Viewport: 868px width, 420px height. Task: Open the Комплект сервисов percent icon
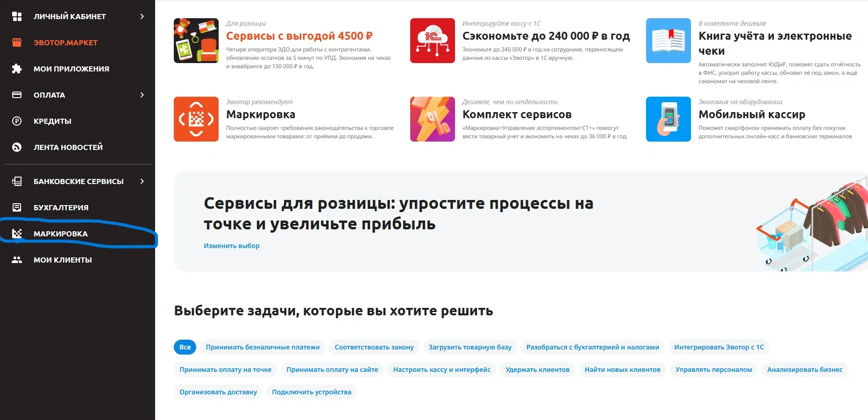click(432, 119)
